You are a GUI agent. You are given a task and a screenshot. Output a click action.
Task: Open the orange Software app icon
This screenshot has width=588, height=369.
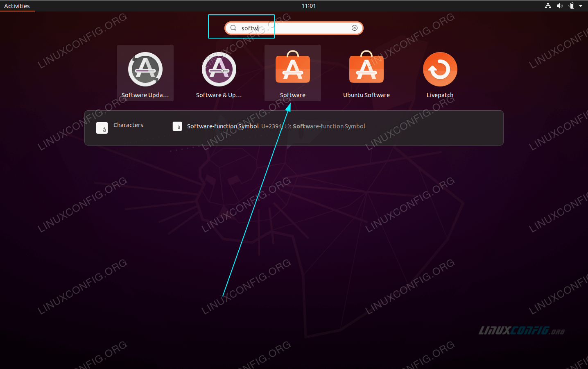pyautogui.click(x=293, y=67)
